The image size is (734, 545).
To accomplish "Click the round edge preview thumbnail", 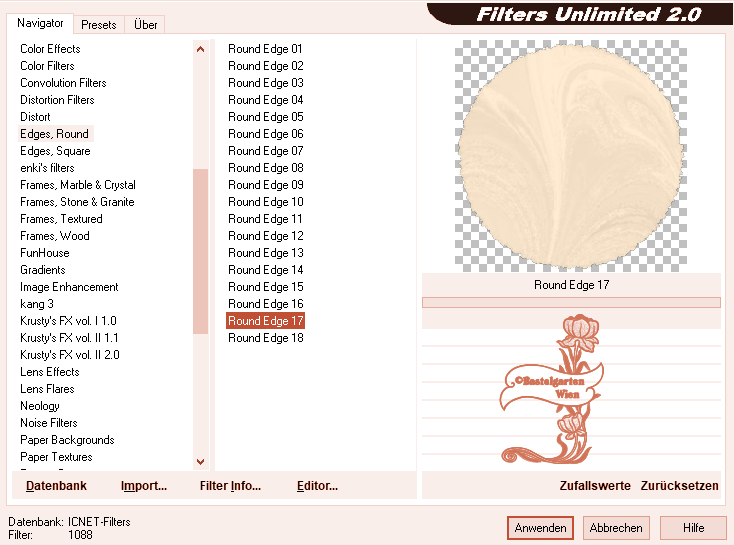I will [x=570, y=155].
